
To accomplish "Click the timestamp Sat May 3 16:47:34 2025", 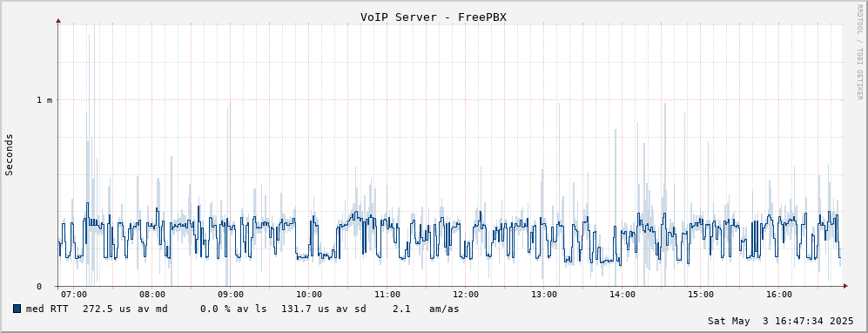I will click(781, 321).
